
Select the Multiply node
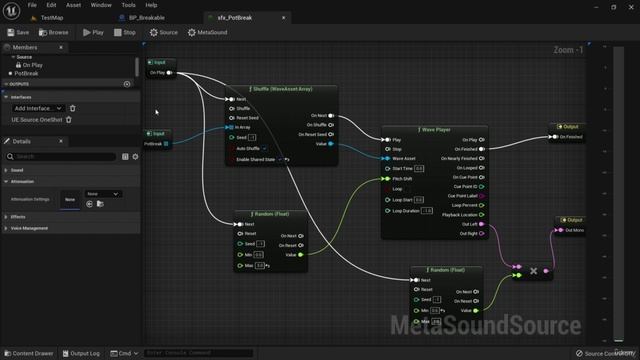tap(533, 271)
